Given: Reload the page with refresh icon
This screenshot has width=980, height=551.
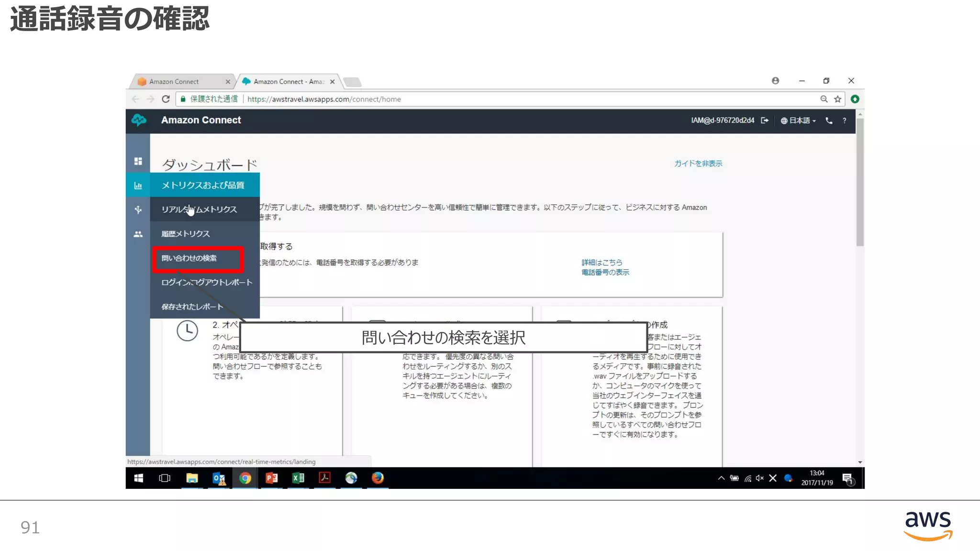Looking at the screenshot, I should 166,99.
